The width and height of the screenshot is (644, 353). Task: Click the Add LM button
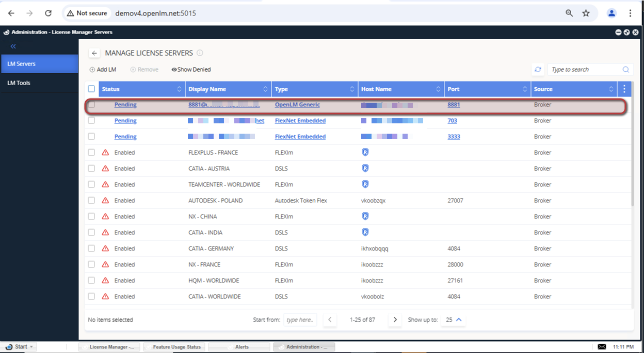[103, 70]
